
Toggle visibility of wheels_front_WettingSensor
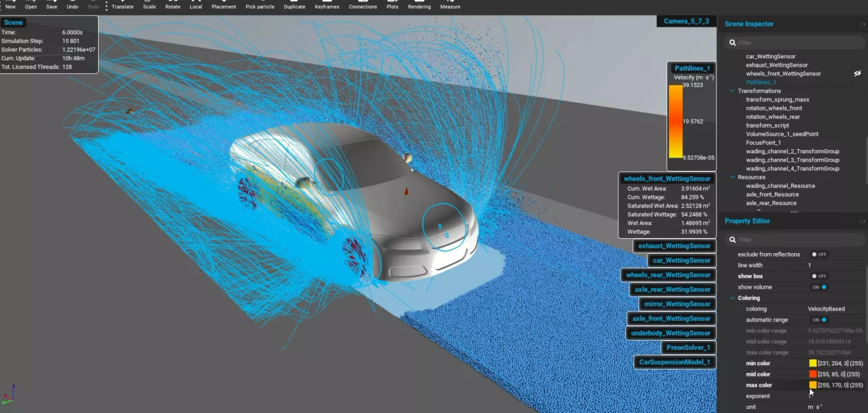point(857,74)
